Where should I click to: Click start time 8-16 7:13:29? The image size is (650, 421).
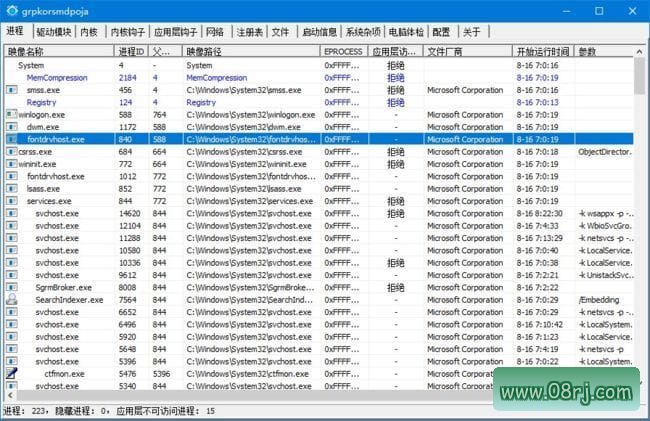point(539,238)
